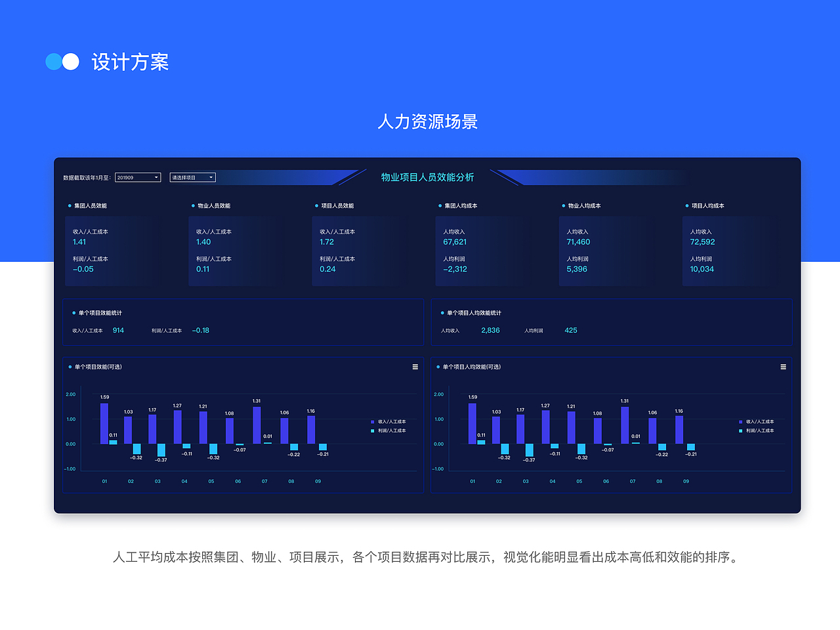This screenshot has width=840, height=630.
Task: Open the hamburger menu on 单个项目人均效能 chart
Action: click(x=783, y=367)
